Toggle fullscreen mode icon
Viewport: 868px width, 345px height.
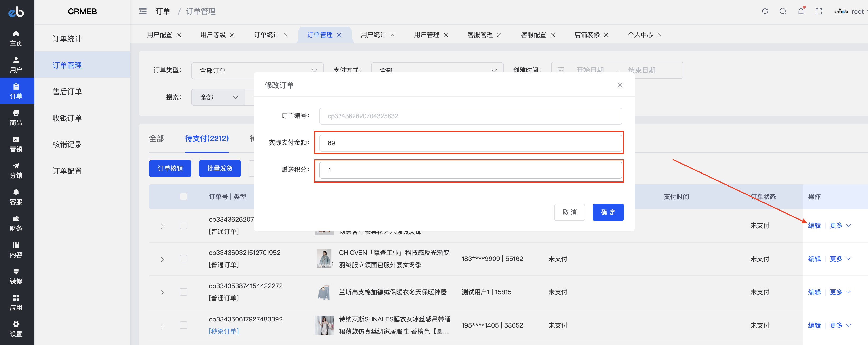(819, 11)
